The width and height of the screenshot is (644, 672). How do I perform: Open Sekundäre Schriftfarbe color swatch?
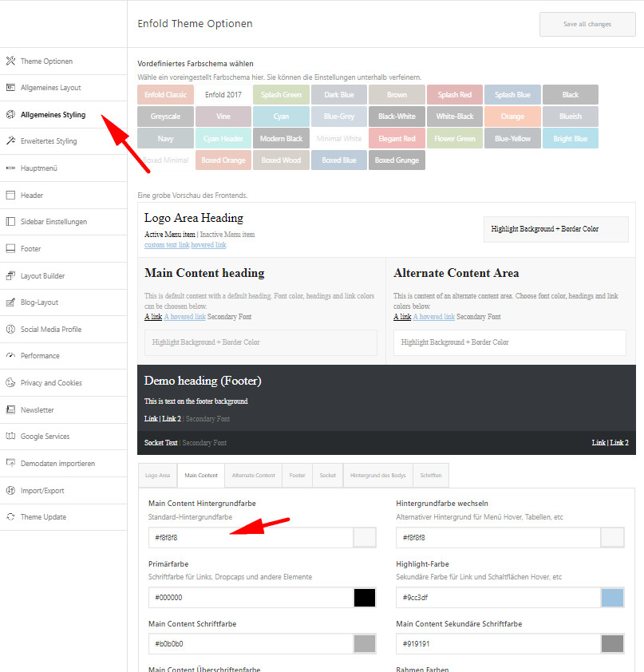click(612, 644)
